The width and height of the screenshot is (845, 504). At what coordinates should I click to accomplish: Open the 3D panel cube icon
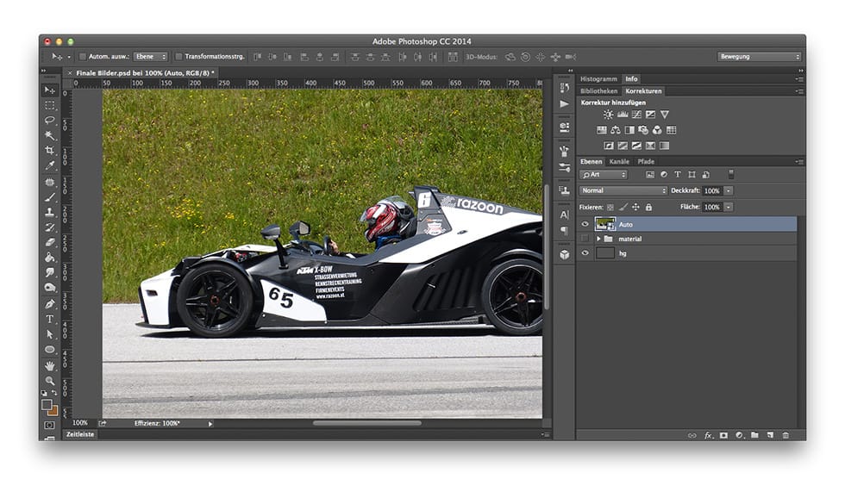564,254
